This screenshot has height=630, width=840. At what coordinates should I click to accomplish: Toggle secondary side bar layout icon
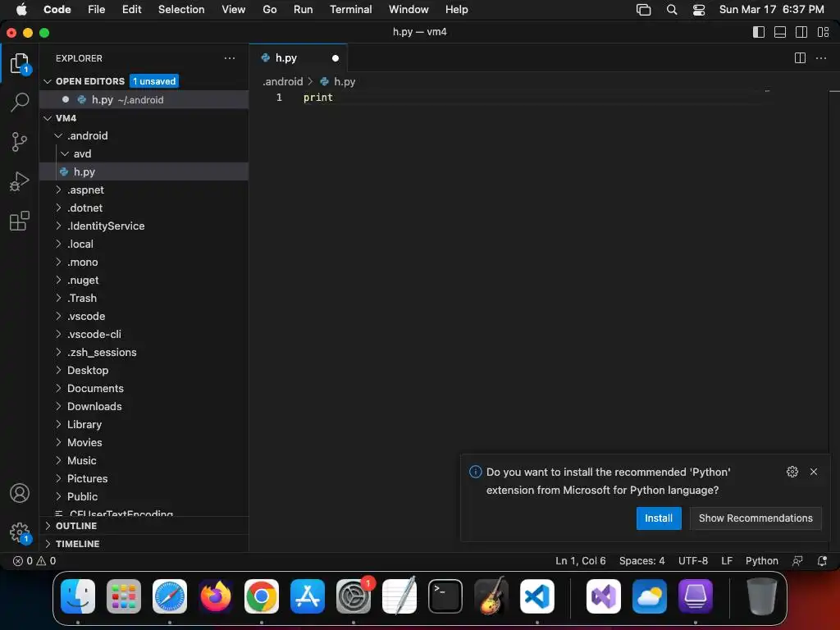click(801, 32)
